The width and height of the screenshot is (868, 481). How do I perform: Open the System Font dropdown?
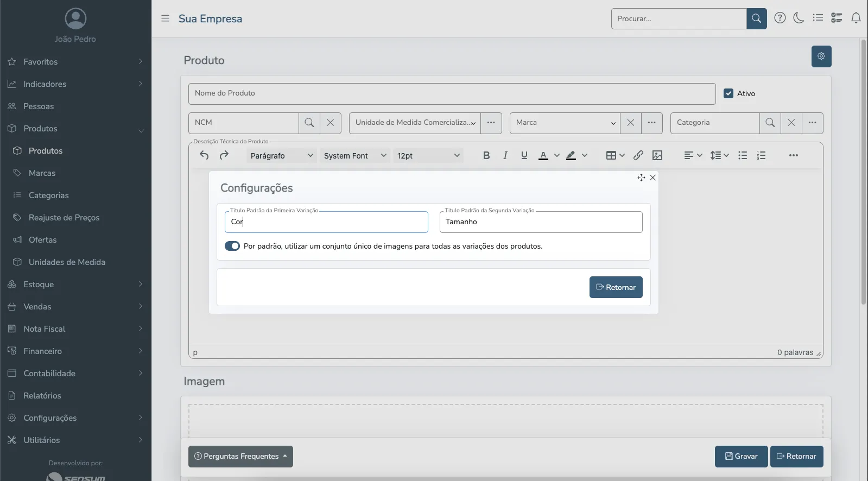point(354,156)
